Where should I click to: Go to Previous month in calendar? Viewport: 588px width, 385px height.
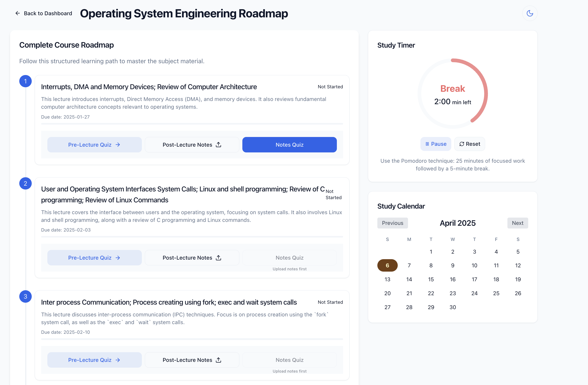392,223
